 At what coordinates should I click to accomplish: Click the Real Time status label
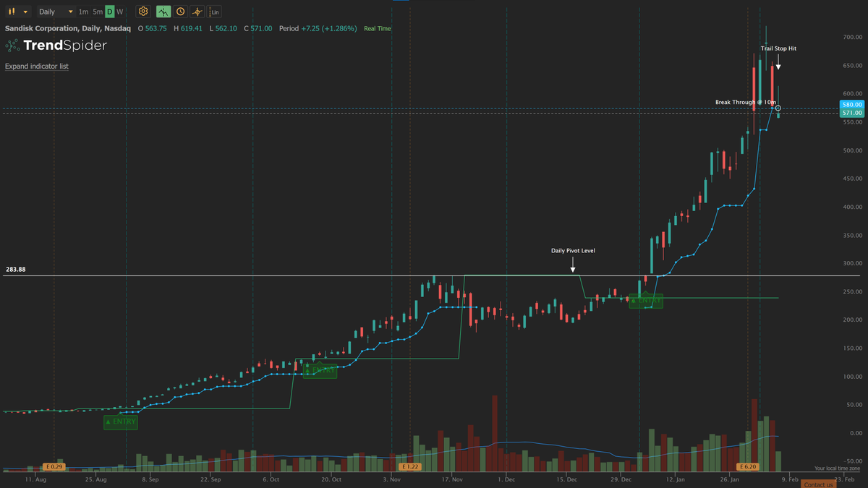377,29
